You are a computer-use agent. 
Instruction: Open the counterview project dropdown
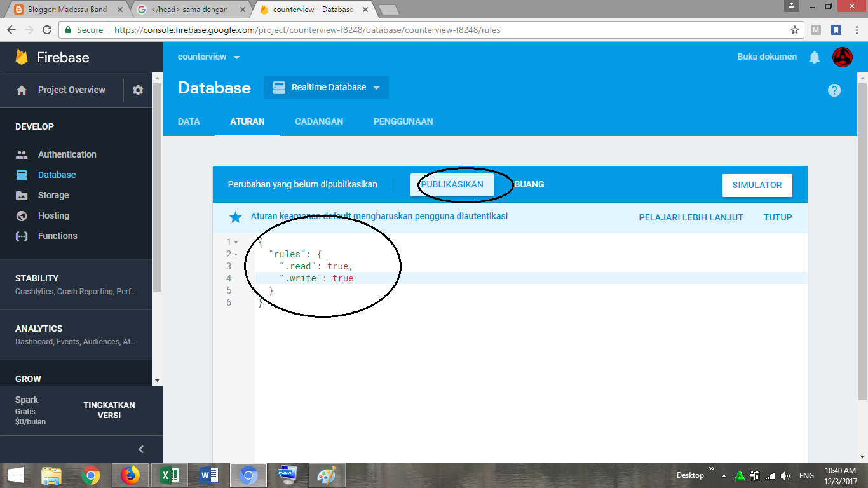coord(209,57)
